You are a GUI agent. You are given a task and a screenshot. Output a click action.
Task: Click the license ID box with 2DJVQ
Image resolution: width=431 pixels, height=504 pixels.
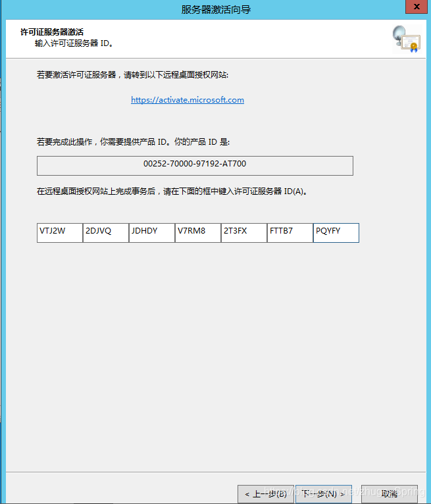[x=106, y=233]
